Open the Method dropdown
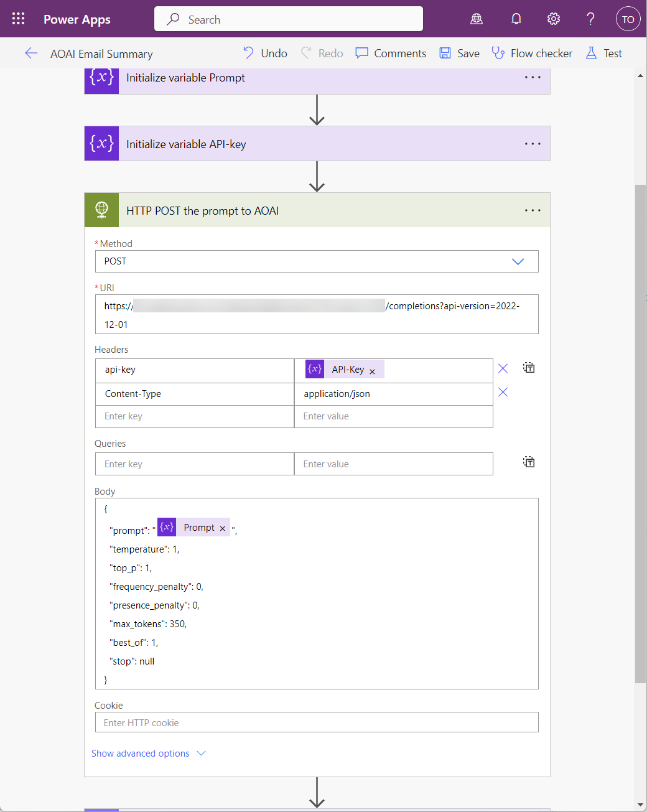Screen dimensions: 647x812 518,261
